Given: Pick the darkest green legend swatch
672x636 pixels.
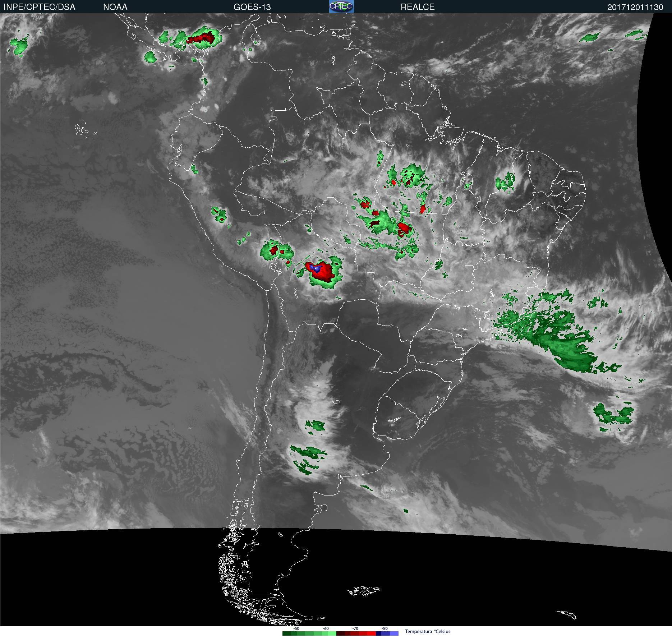Looking at the screenshot, I should pos(287,633).
